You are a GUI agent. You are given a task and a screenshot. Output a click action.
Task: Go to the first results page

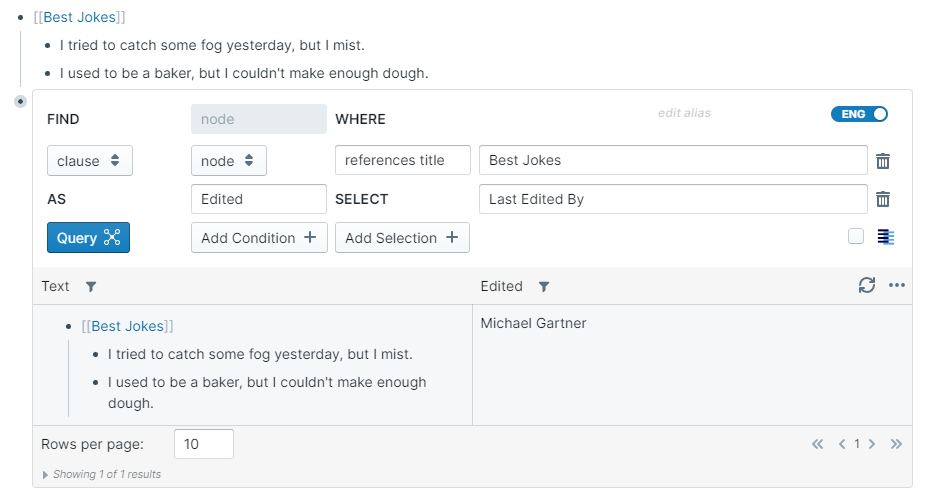tap(817, 444)
